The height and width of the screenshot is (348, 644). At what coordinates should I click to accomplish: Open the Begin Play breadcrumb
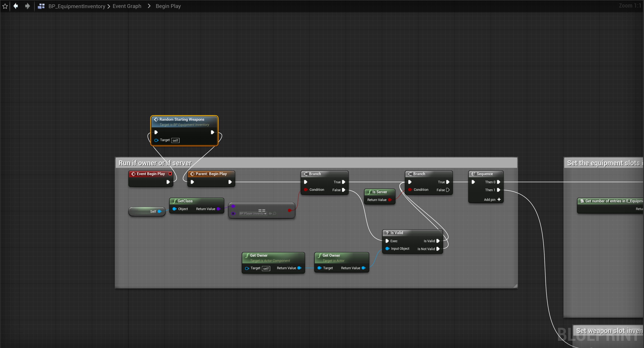(x=168, y=6)
